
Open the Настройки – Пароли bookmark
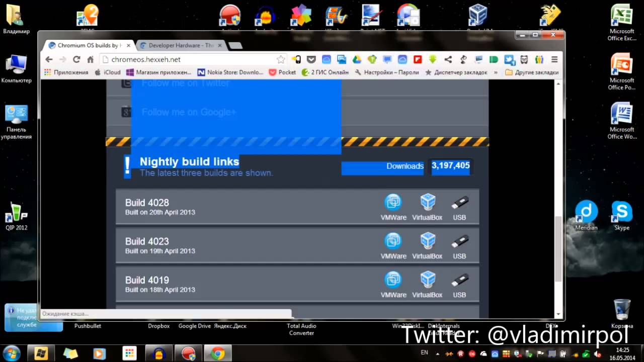pyautogui.click(x=387, y=72)
